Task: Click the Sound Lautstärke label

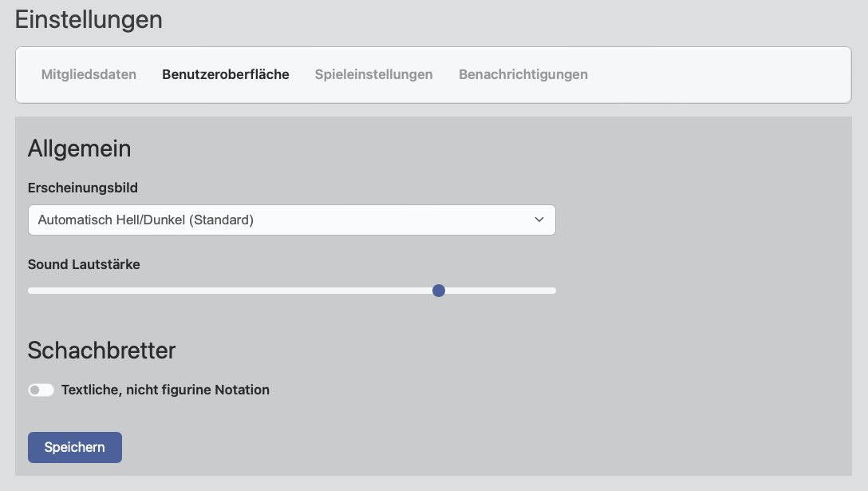Action: (84, 264)
